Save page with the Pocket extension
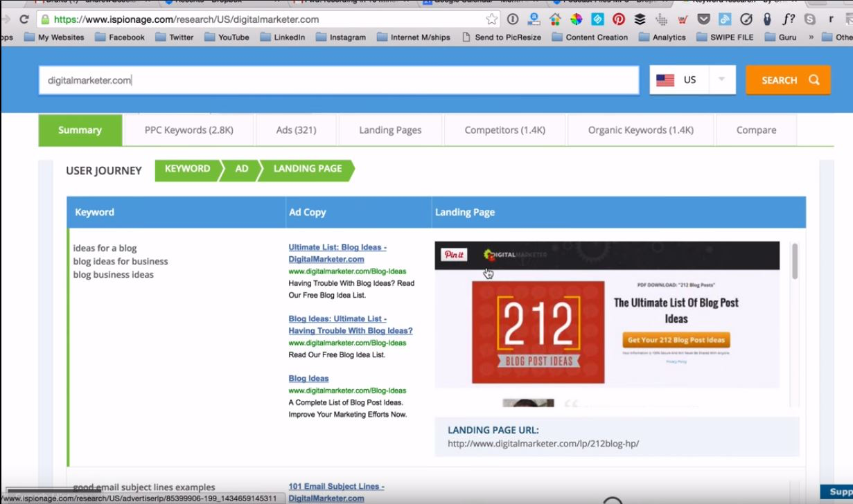This screenshot has width=853, height=504. click(x=703, y=19)
